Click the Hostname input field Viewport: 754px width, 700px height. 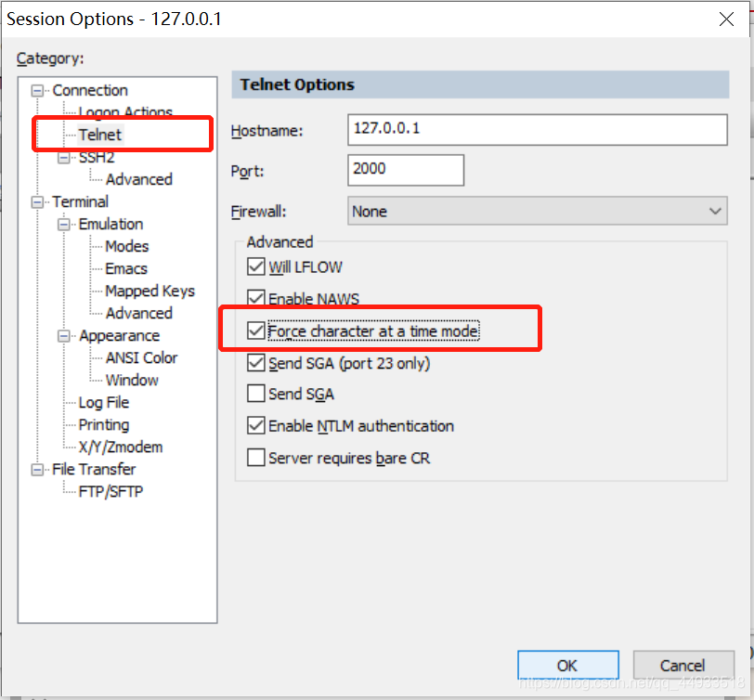[537, 129]
